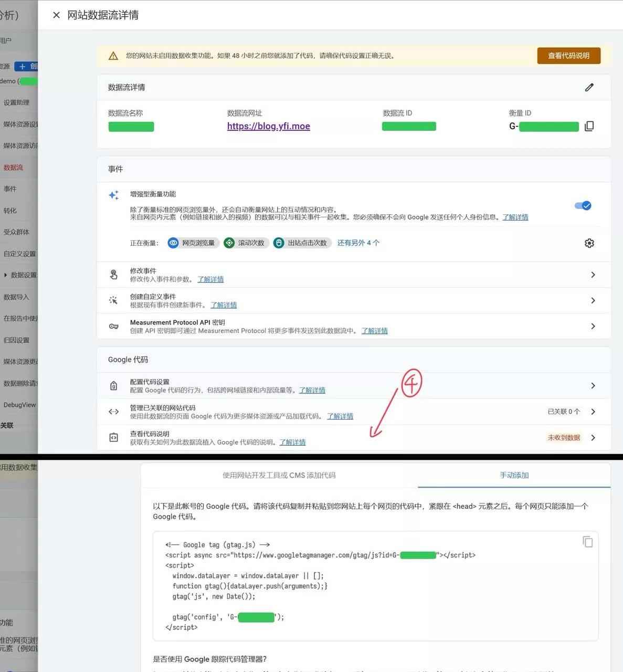This screenshot has width=623, height=672.
Task: Click the 修改事件 touch icon
Action: [x=113, y=275]
